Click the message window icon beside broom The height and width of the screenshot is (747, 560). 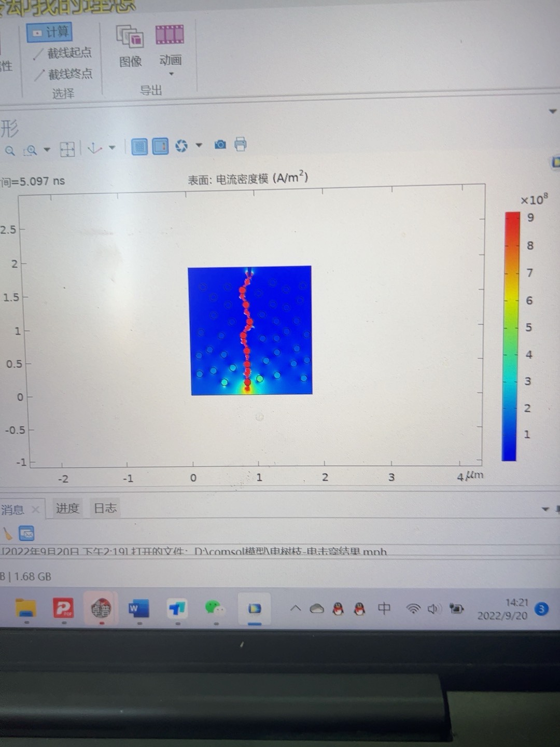(x=26, y=533)
